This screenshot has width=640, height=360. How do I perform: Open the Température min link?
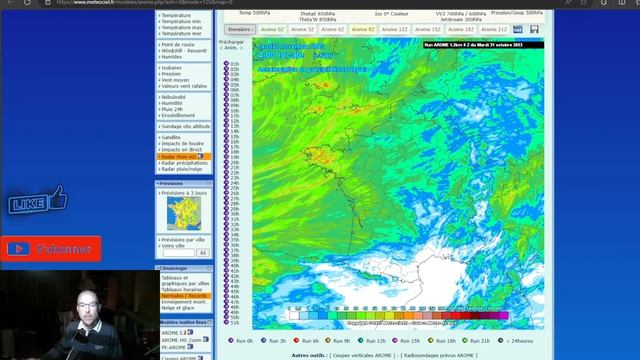coord(181,21)
